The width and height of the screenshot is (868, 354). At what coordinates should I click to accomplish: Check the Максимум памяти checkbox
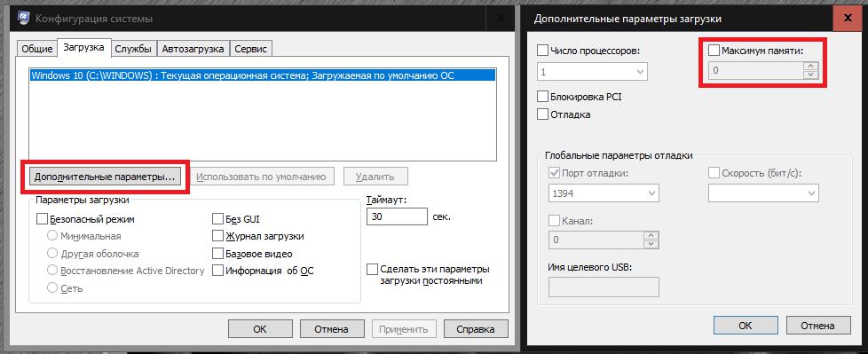pyautogui.click(x=714, y=51)
